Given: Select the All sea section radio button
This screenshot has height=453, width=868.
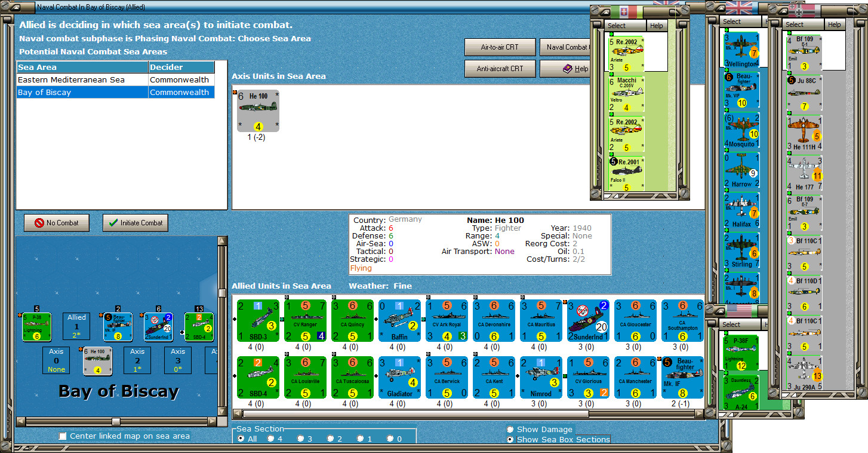Looking at the screenshot, I should 241,439.
